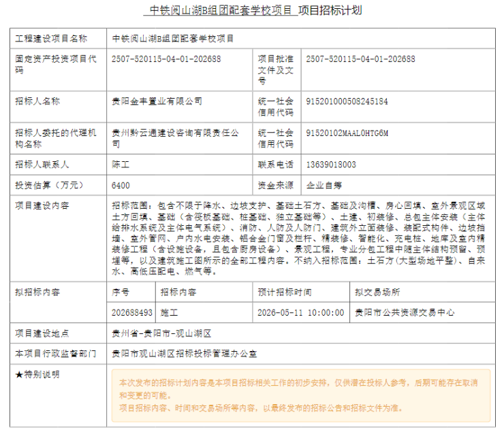Select the contact name 陈工

pyautogui.click(x=121, y=165)
